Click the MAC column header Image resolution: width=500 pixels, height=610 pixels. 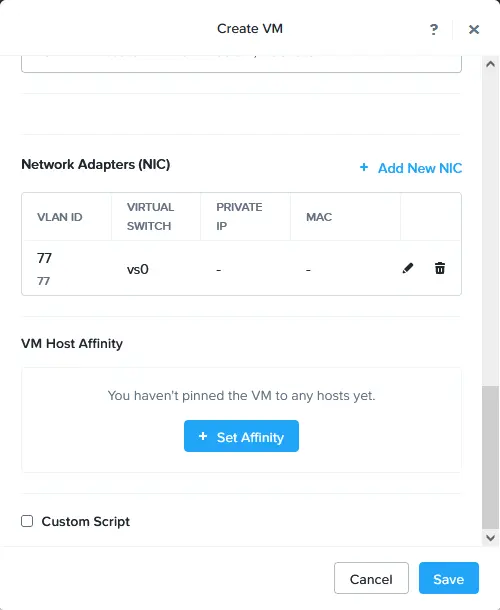coord(319,217)
